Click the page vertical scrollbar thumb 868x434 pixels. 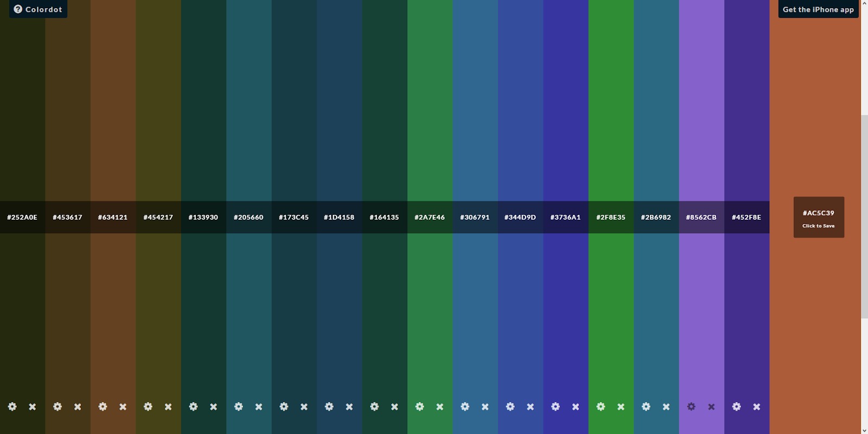coord(864,216)
